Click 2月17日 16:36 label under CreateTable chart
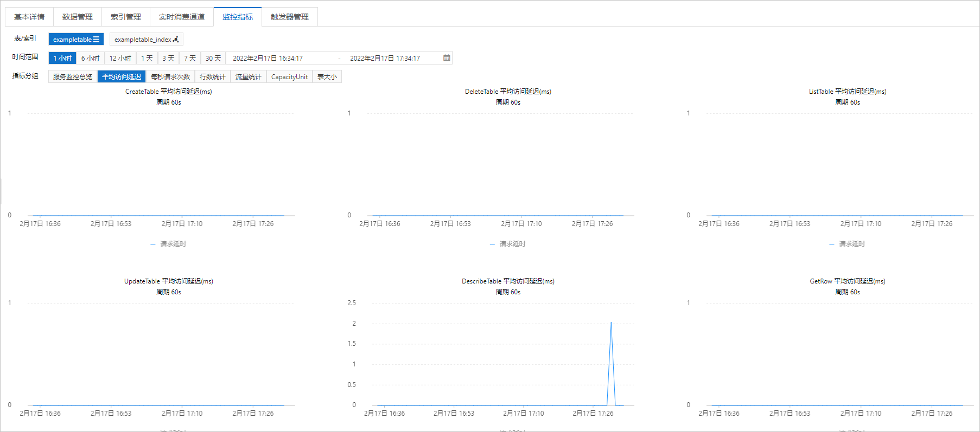 (40, 224)
